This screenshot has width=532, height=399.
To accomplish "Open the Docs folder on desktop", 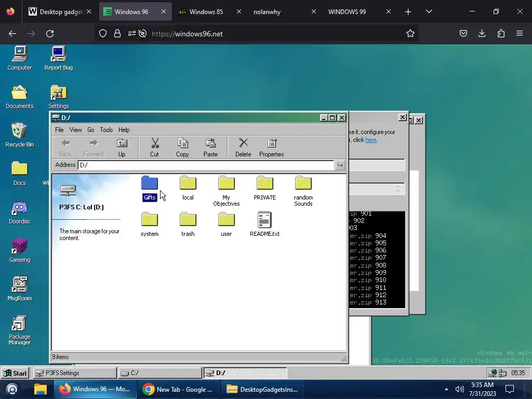I will 20,174.
